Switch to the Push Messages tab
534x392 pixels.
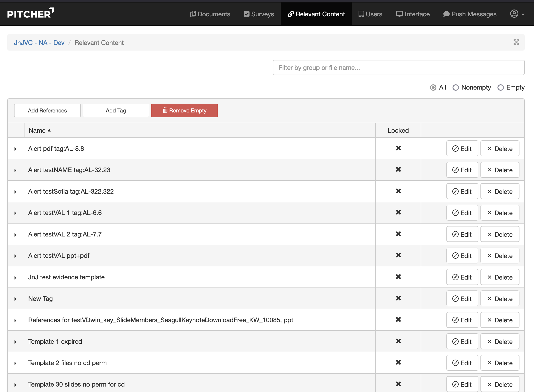(x=470, y=14)
